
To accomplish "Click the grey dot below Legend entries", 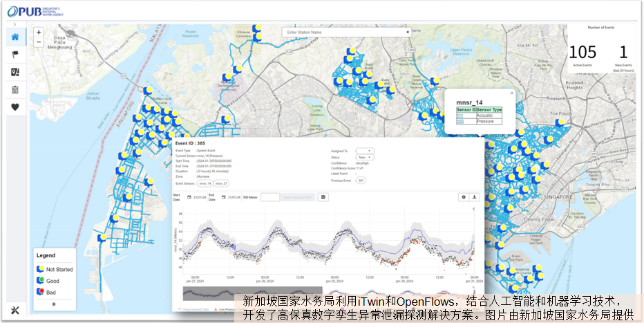I will [54, 304].
